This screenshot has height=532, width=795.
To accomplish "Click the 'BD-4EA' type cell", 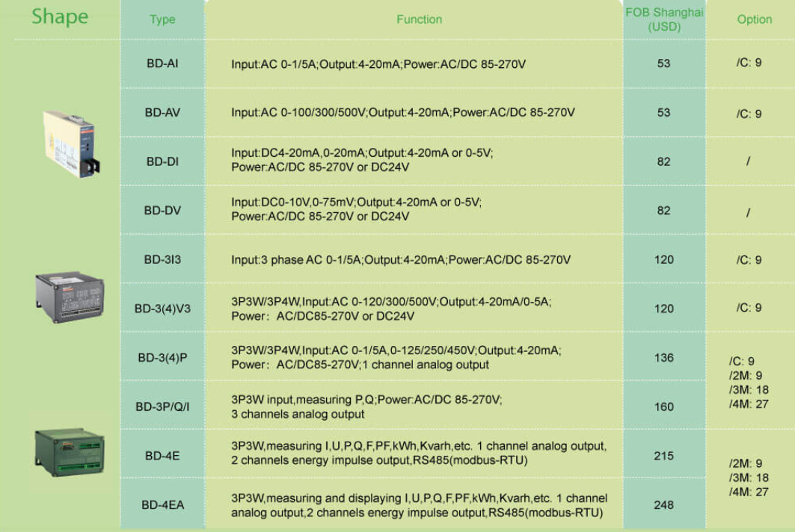I will click(x=162, y=505).
